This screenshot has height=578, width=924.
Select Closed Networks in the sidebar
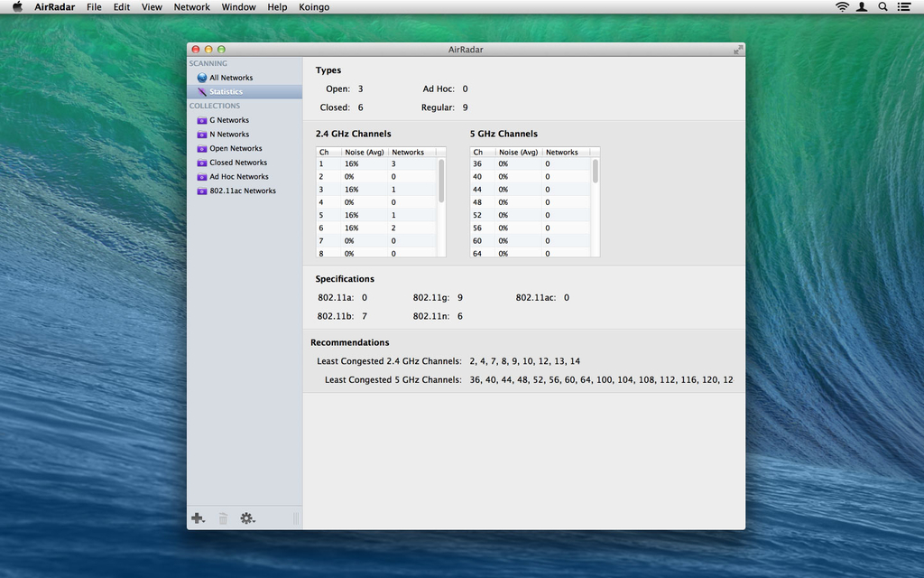click(x=238, y=163)
